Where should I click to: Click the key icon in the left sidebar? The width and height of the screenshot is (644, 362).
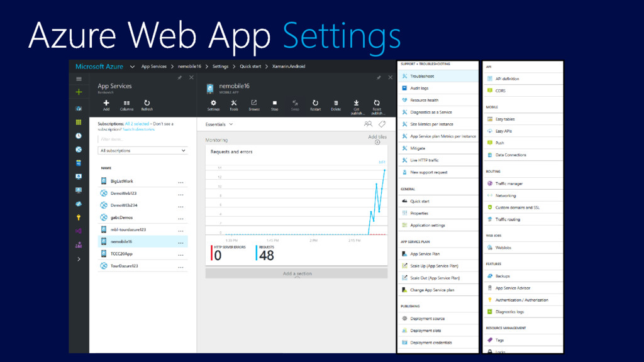79,217
